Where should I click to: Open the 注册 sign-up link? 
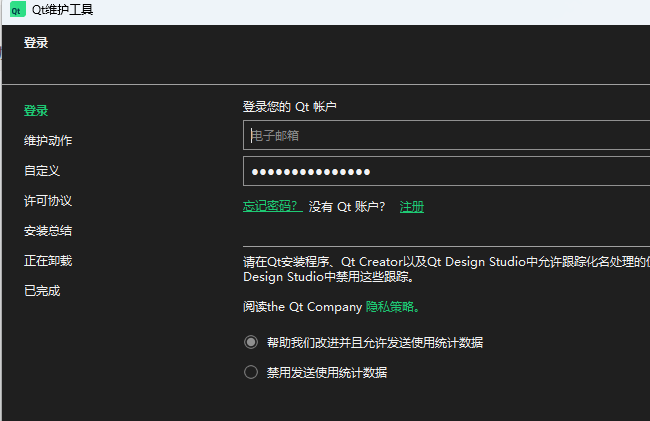tap(412, 206)
